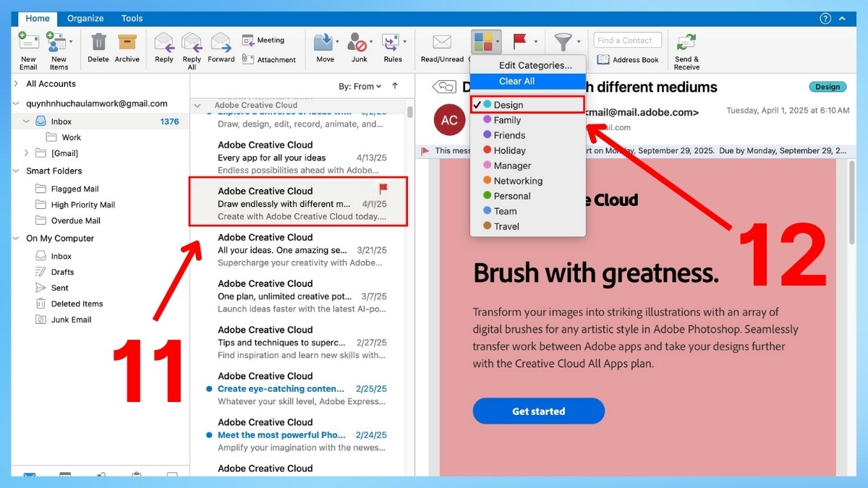Open the New Items menu
Image resolution: width=868 pixels, height=488 pixels.
click(59, 51)
